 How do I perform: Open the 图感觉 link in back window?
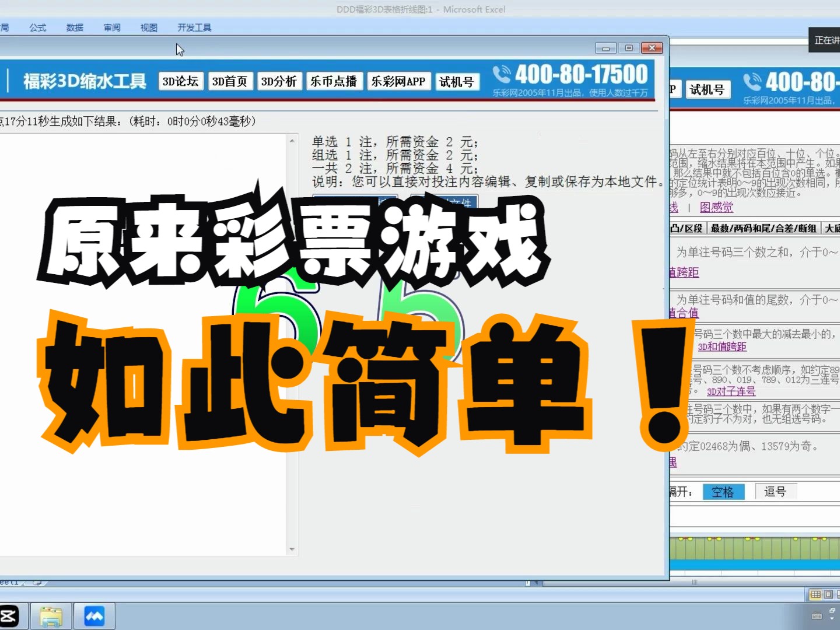tap(716, 207)
